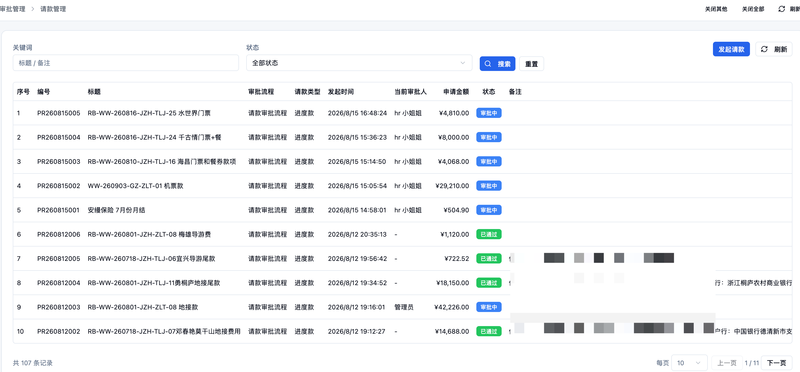Screen dimensions: 800x372
Task: Click the 上一页 previous page button
Action: coord(727,363)
